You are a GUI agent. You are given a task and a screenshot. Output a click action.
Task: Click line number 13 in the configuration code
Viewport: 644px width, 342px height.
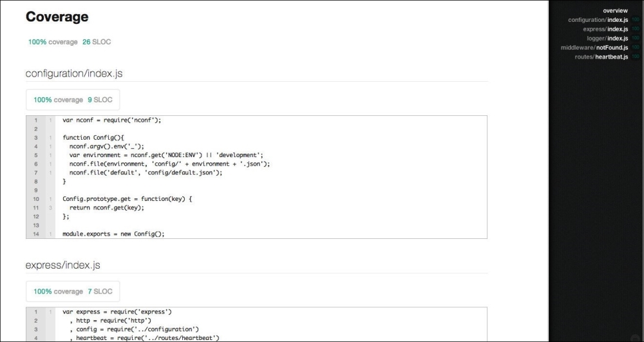tap(36, 225)
